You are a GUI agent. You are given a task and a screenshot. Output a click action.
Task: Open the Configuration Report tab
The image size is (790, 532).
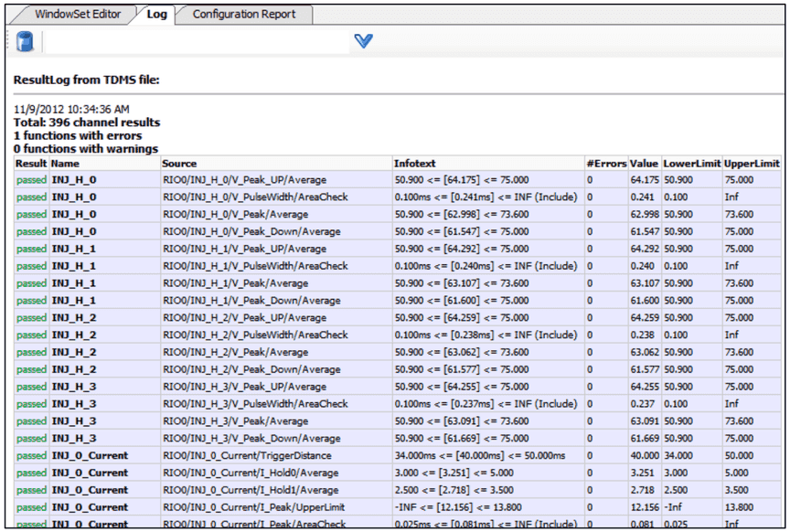(x=244, y=14)
